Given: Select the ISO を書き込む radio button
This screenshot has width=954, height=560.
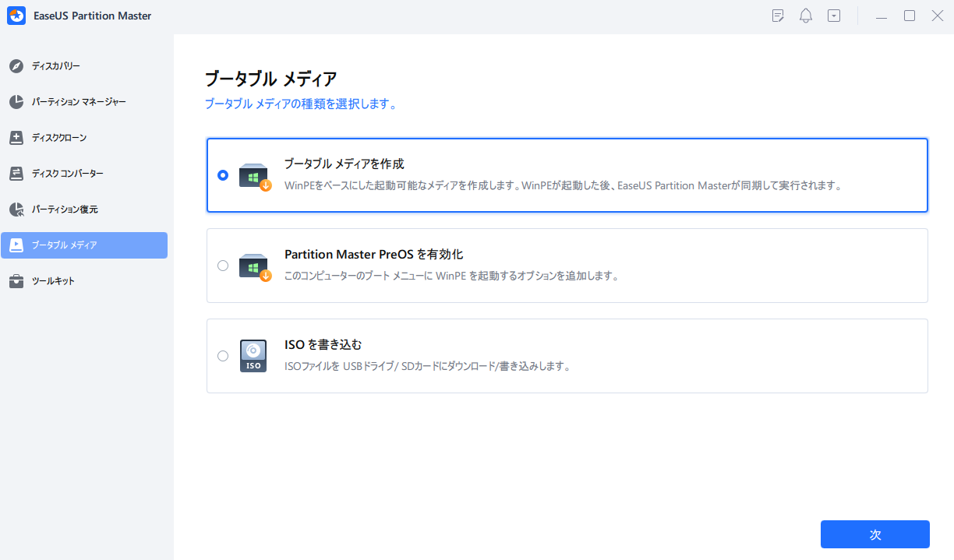Looking at the screenshot, I should [x=223, y=356].
